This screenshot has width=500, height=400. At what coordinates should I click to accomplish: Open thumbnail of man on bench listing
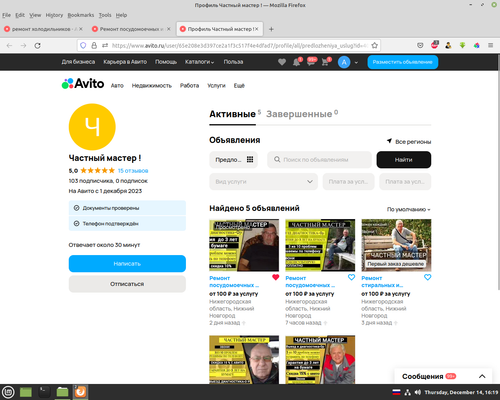(x=396, y=245)
